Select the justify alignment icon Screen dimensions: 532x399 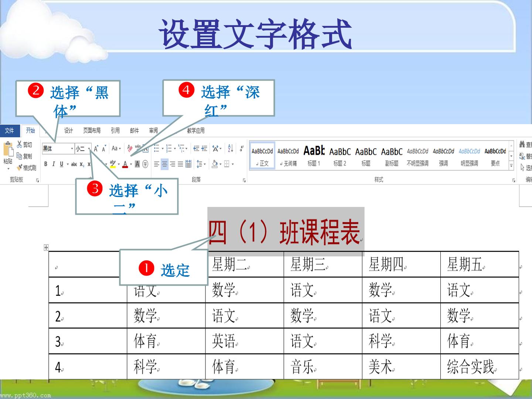pos(180,164)
